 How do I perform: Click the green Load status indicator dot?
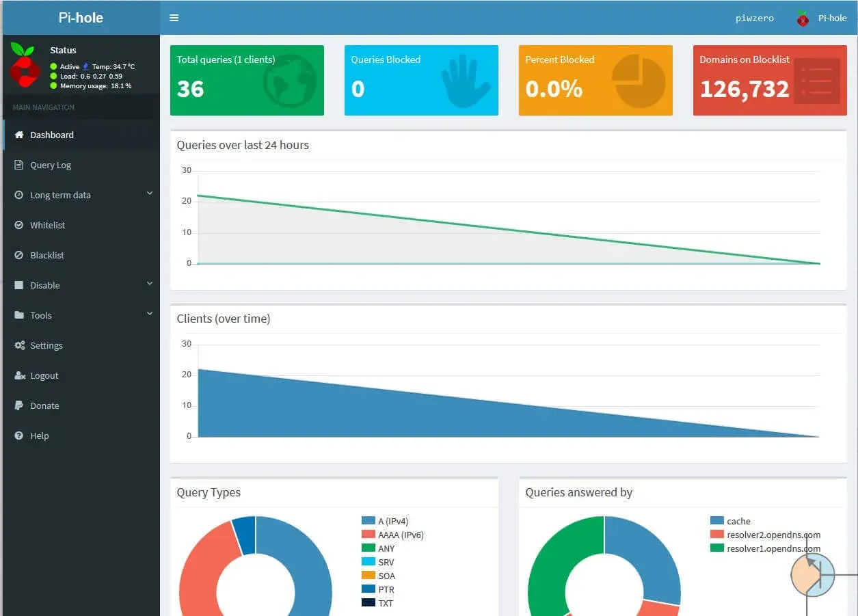54,76
